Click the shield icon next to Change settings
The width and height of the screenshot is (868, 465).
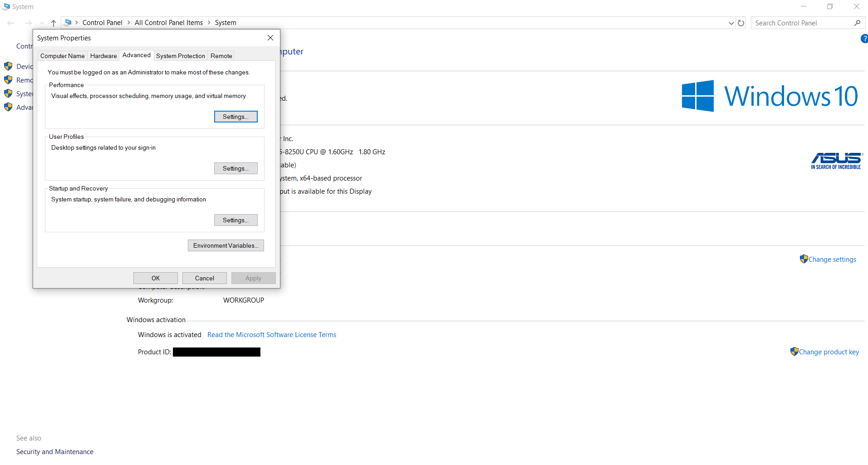[804, 259]
